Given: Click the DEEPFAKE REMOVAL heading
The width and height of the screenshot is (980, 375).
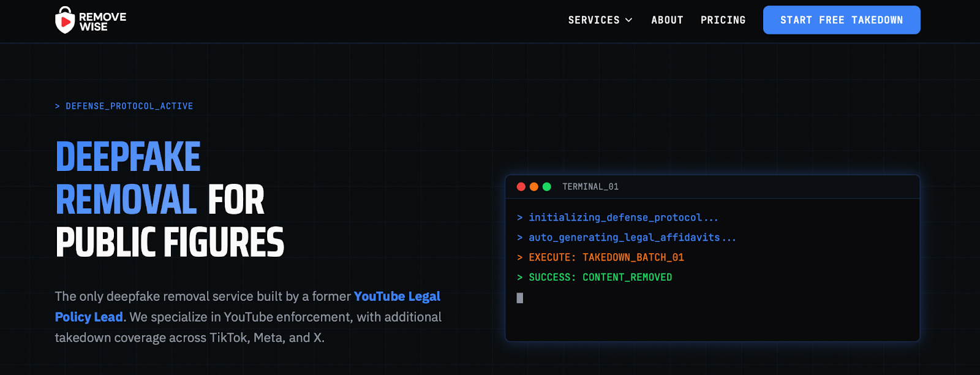Looking at the screenshot, I should (x=127, y=178).
